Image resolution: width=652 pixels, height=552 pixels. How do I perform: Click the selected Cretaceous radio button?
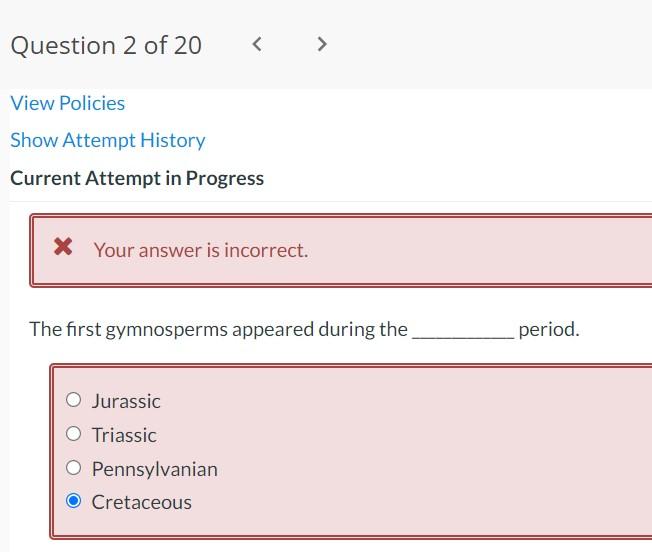coord(73,502)
